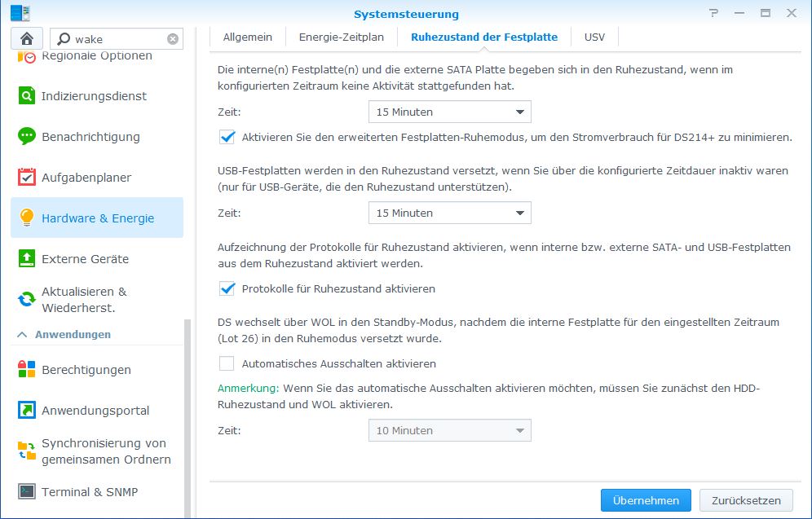
Task: Click the Berechtigungen colored squares icon
Action: coord(26,369)
